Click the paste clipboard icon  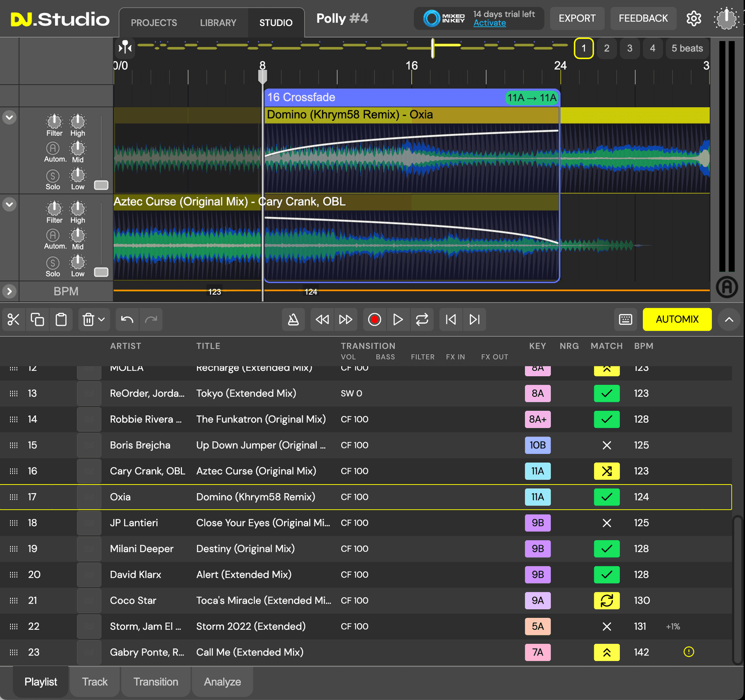[x=61, y=320]
